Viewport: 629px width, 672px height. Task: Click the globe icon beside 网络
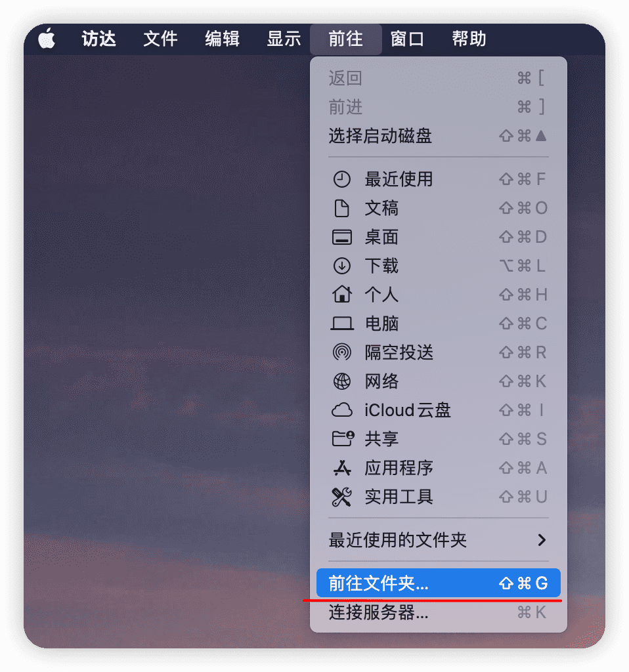point(341,381)
